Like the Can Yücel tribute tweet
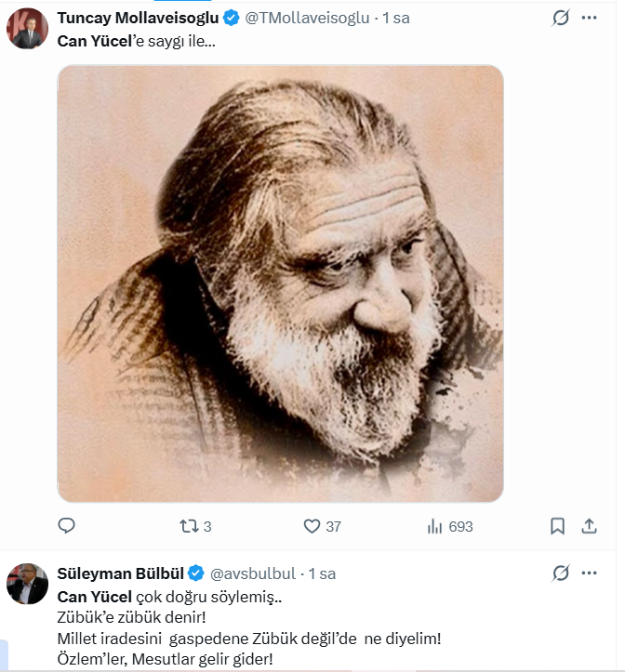The image size is (625, 672). click(x=312, y=526)
